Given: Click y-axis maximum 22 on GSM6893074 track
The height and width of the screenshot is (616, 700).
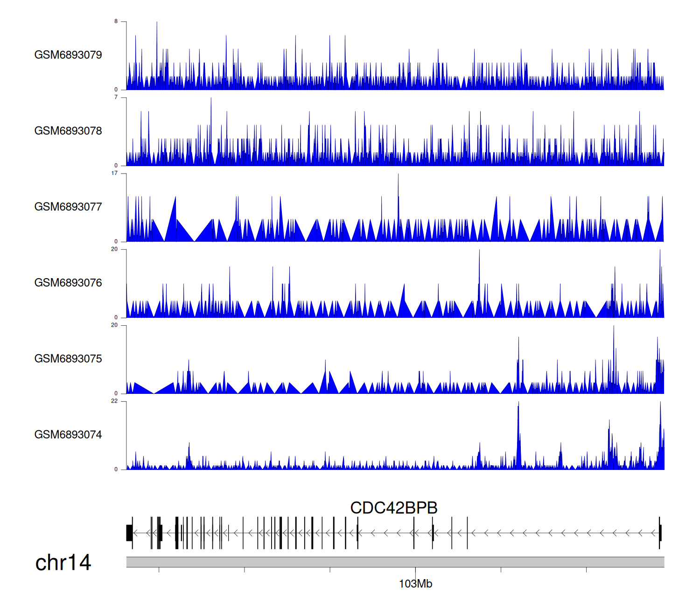Looking at the screenshot, I should coord(115,401).
